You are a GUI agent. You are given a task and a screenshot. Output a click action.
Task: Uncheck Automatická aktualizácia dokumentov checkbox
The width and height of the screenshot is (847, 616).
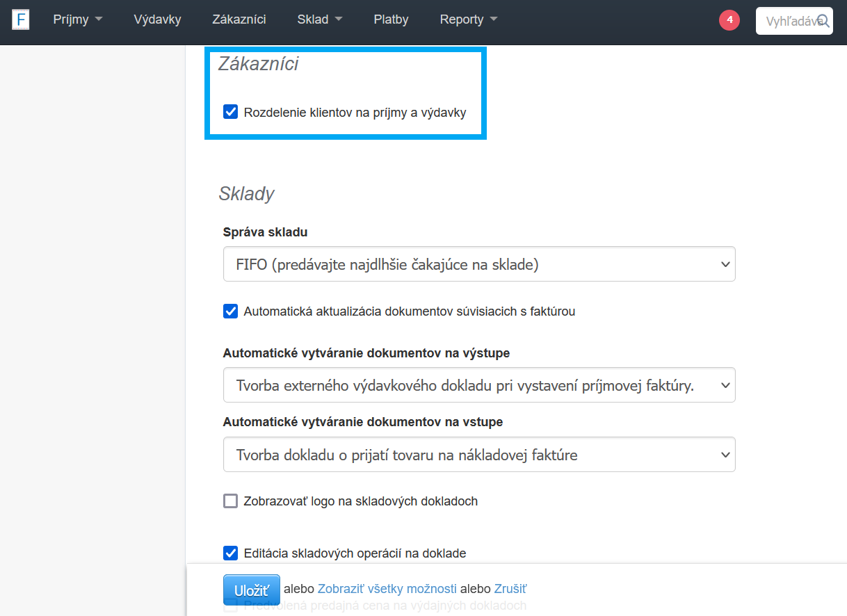coord(231,311)
